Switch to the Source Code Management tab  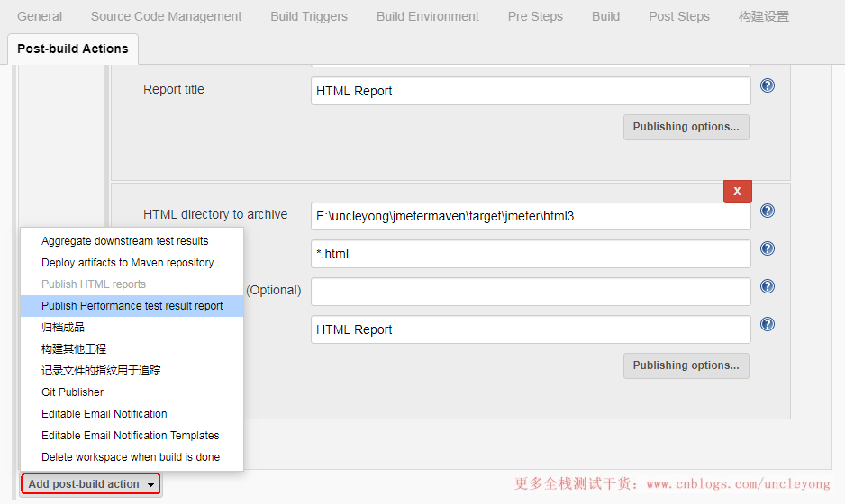pyautogui.click(x=166, y=16)
